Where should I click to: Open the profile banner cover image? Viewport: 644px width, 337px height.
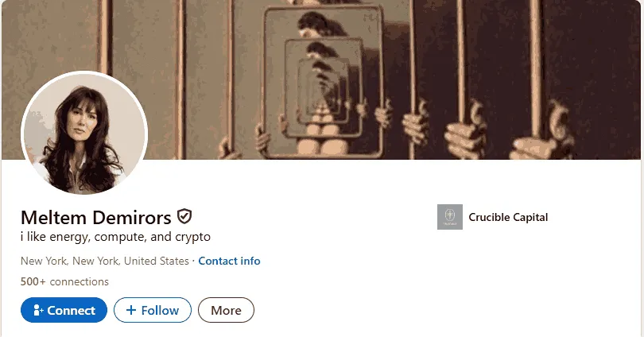pyautogui.click(x=321, y=79)
